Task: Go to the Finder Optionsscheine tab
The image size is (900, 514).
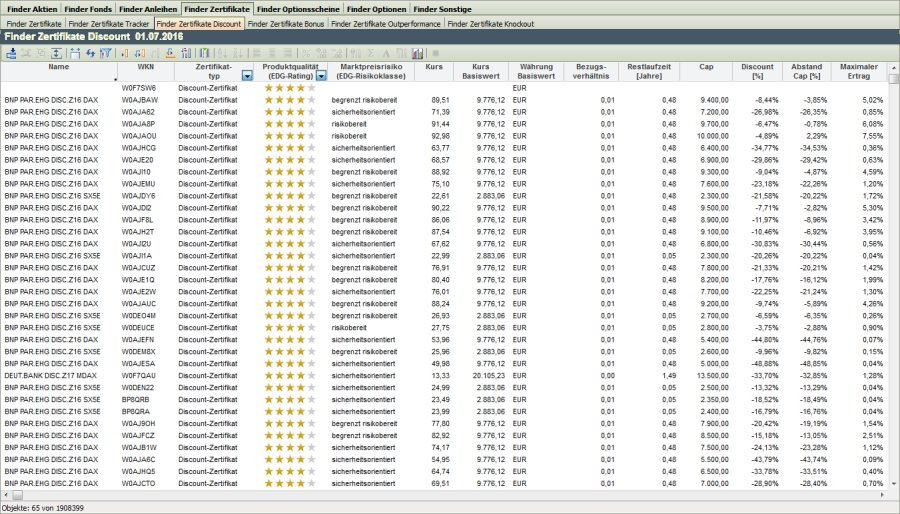Action: (x=299, y=8)
